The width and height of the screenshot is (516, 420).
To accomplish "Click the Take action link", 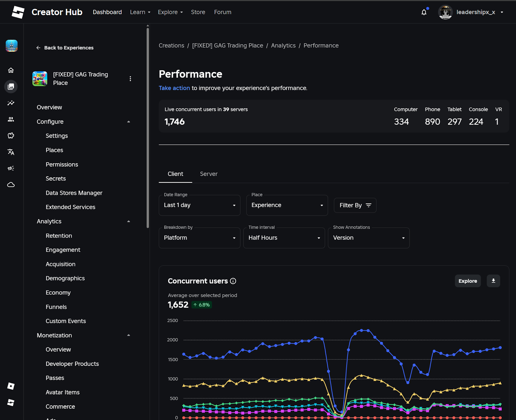I will [x=174, y=88].
